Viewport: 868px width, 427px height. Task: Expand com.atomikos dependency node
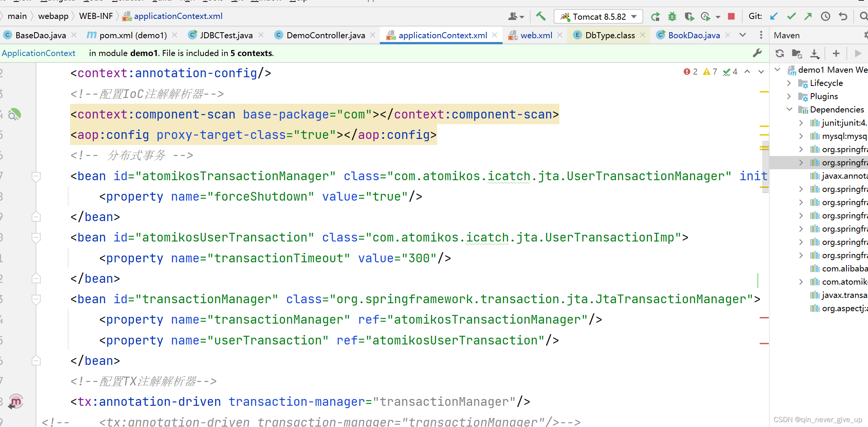click(x=801, y=282)
